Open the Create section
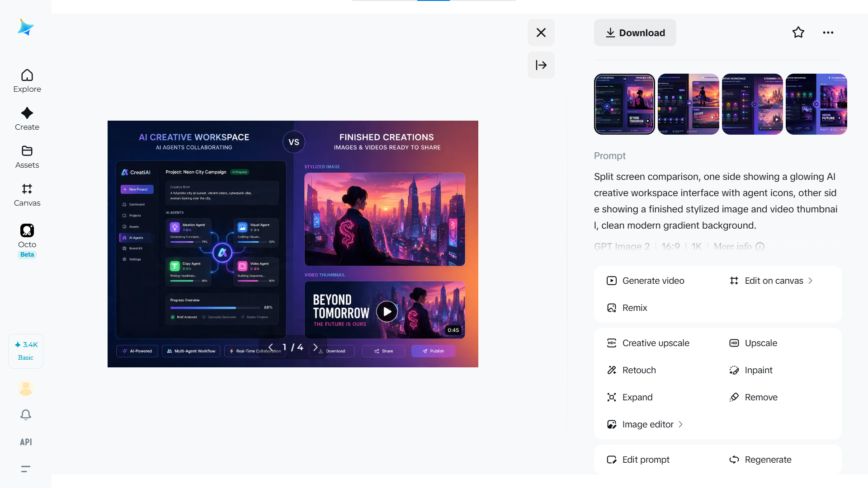868x488 pixels. click(x=27, y=119)
